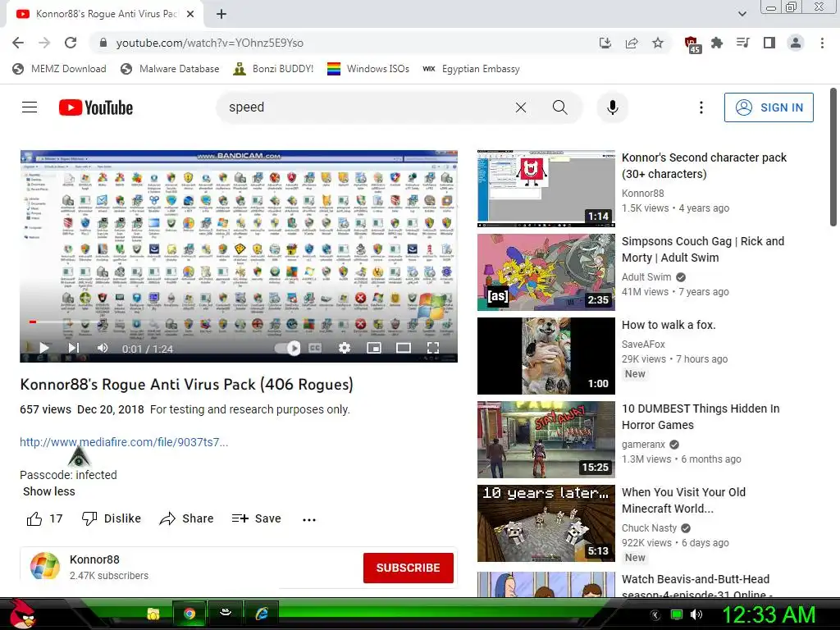Expand the tab search chevron
Viewport: 840px width, 630px height.
click(x=742, y=14)
